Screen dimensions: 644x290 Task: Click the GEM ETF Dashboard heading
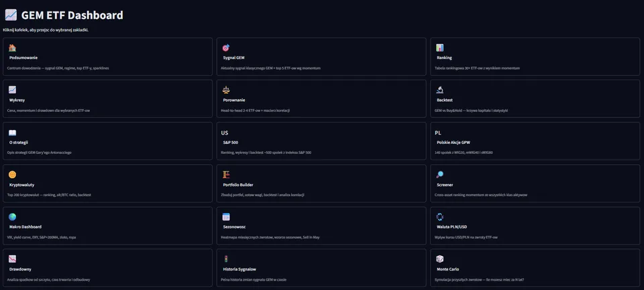72,15
